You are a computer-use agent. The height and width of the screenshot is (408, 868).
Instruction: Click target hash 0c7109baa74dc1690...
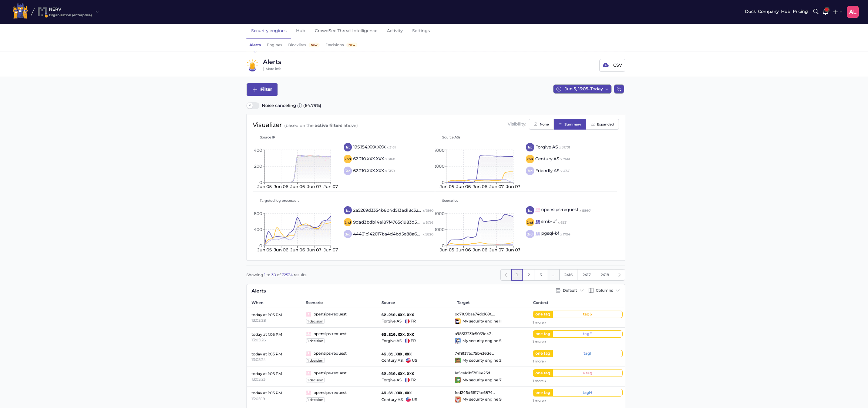click(x=475, y=314)
